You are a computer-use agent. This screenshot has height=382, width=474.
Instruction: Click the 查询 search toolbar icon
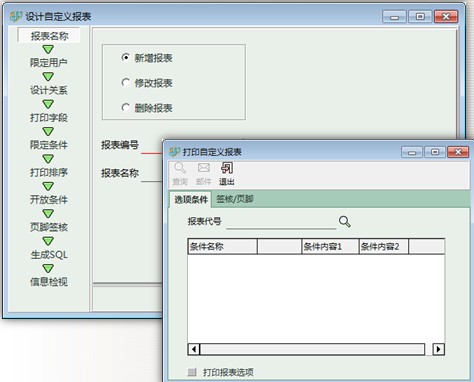point(180,168)
